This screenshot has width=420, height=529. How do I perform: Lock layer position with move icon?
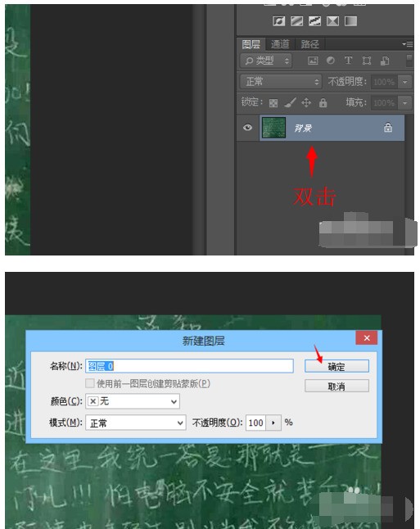[306, 102]
